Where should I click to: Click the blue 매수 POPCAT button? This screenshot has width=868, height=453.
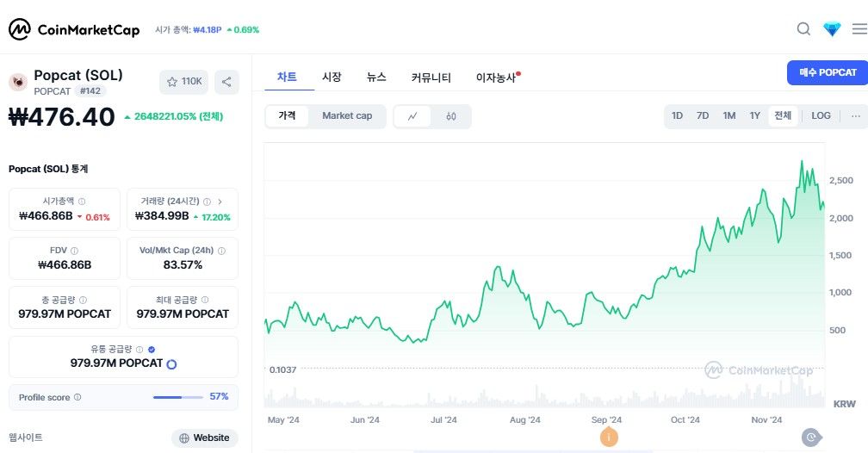tap(828, 72)
